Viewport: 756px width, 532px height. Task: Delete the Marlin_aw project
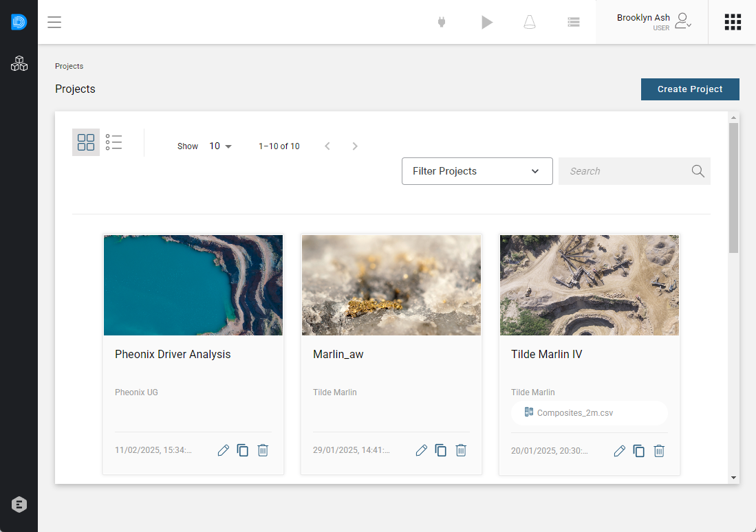point(461,450)
